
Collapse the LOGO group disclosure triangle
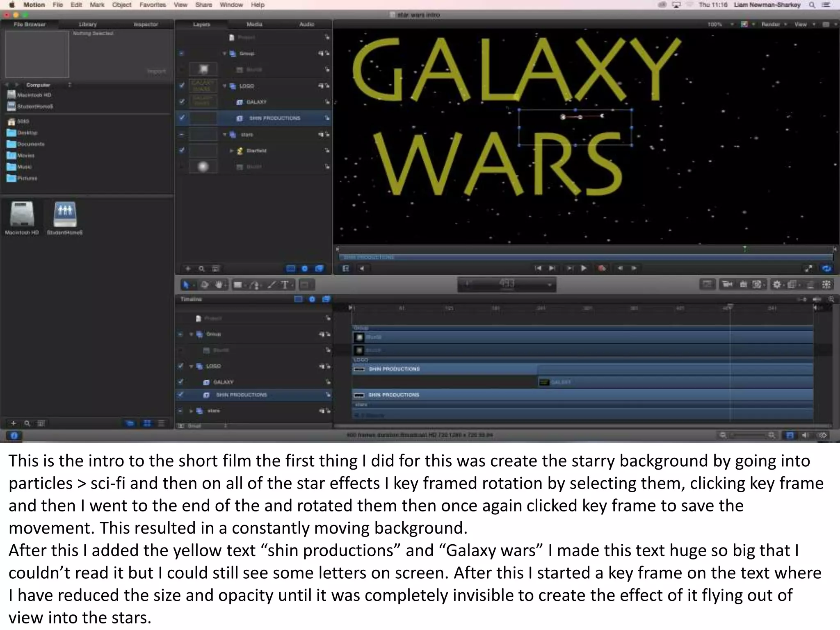click(225, 86)
